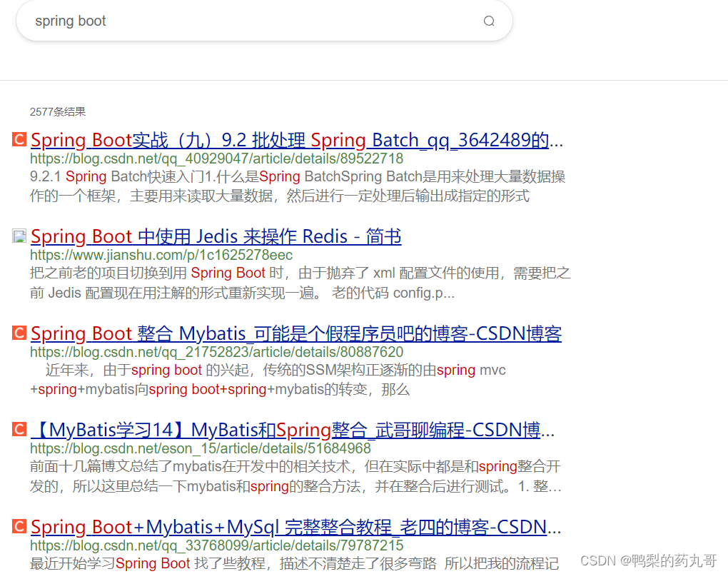728x574 pixels.
Task: Open '【MyBatis学习14】MyBatis和Spring整合' link
Action: [x=293, y=430]
